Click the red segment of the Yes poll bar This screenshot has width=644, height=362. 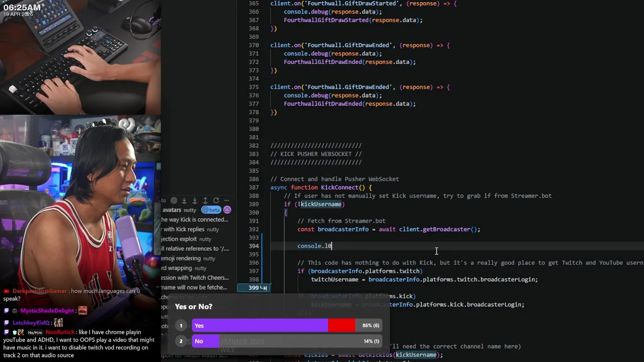(342, 326)
